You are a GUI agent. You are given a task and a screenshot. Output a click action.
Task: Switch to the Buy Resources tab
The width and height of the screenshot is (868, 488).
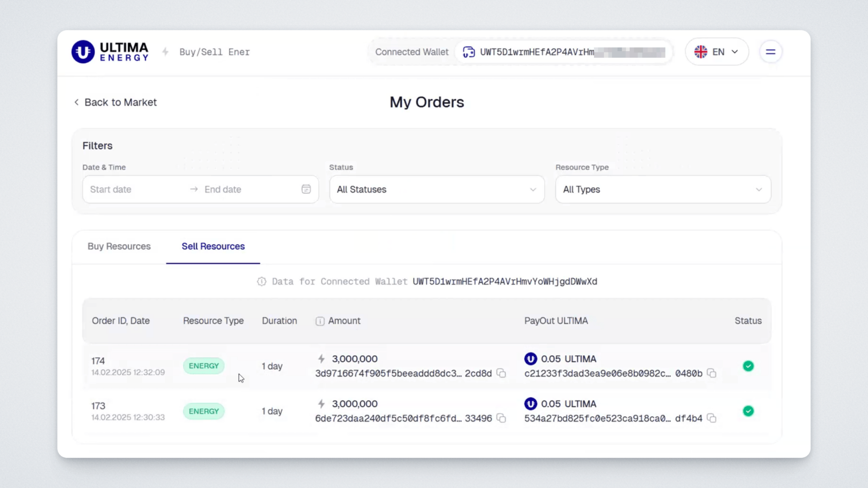(x=119, y=246)
